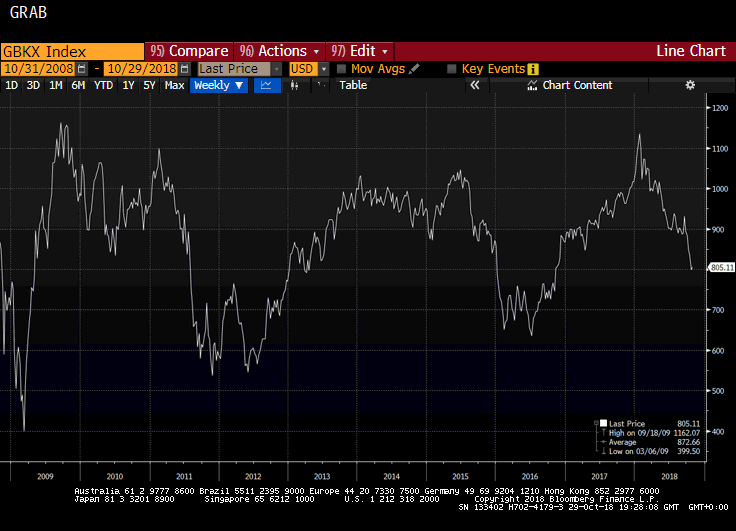Click the start date field 10/31/2008

38,69
